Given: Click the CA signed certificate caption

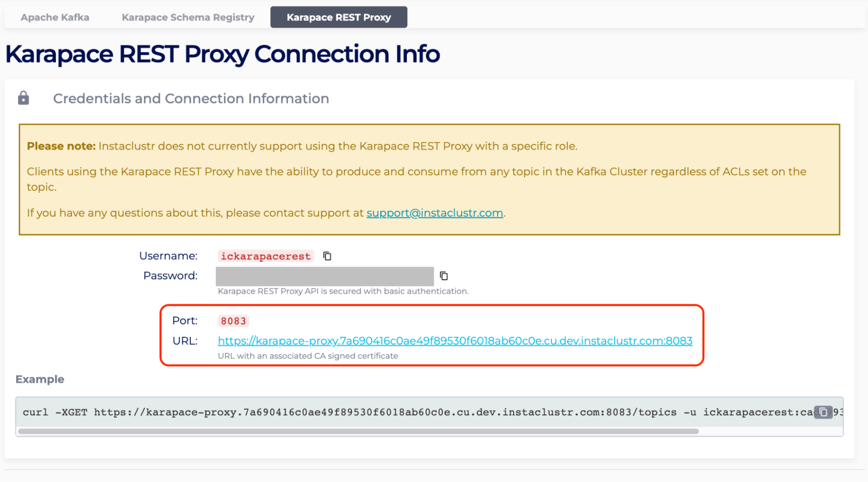Looking at the screenshot, I should pos(307,356).
